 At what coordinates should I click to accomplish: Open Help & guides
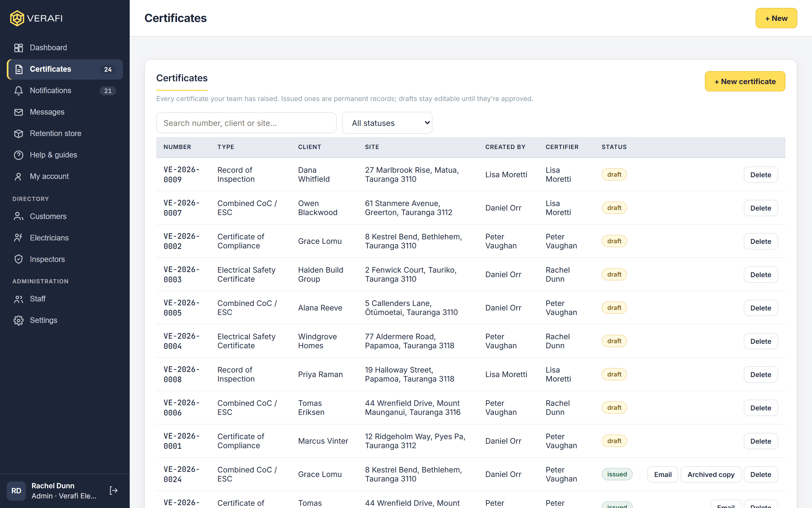point(65,155)
